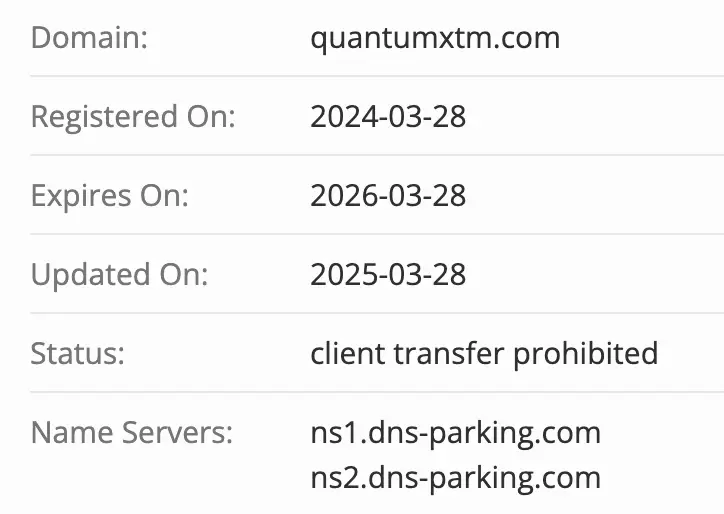The image size is (724, 514).
Task: Open the ns1.dns-parking.com name server
Action: [455, 433]
